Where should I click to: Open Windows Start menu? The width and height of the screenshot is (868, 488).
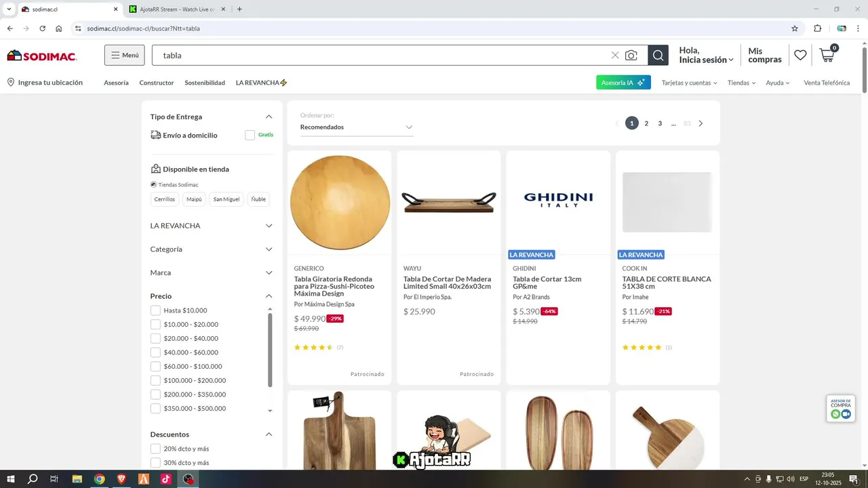[x=11, y=479]
